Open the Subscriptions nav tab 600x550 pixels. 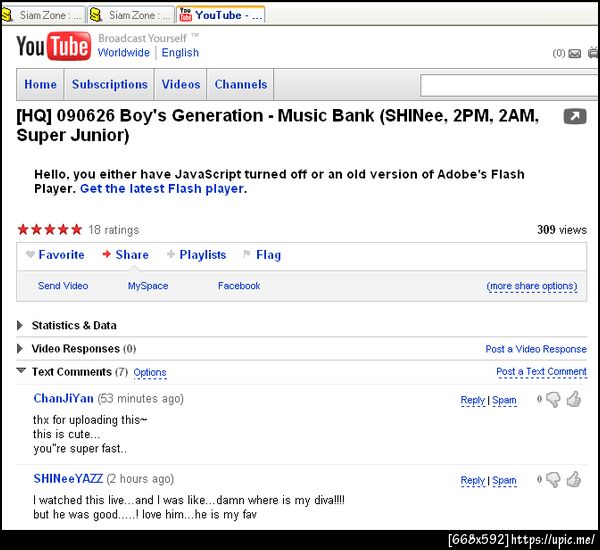(109, 85)
